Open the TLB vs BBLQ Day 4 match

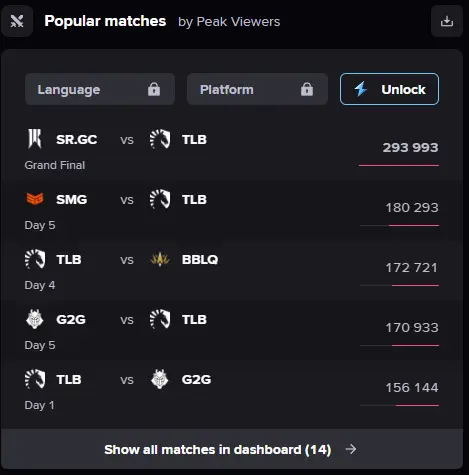click(x=232, y=270)
